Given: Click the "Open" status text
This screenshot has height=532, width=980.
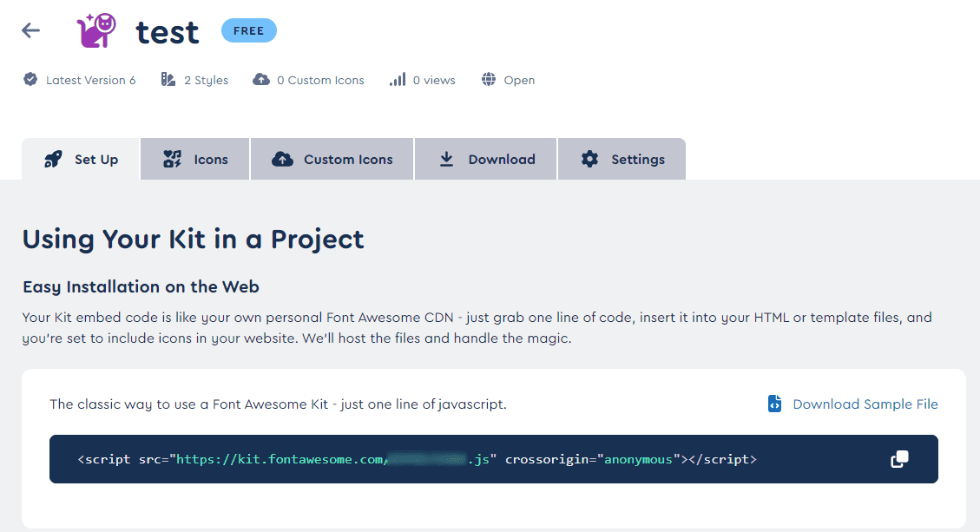Looking at the screenshot, I should tap(519, 80).
